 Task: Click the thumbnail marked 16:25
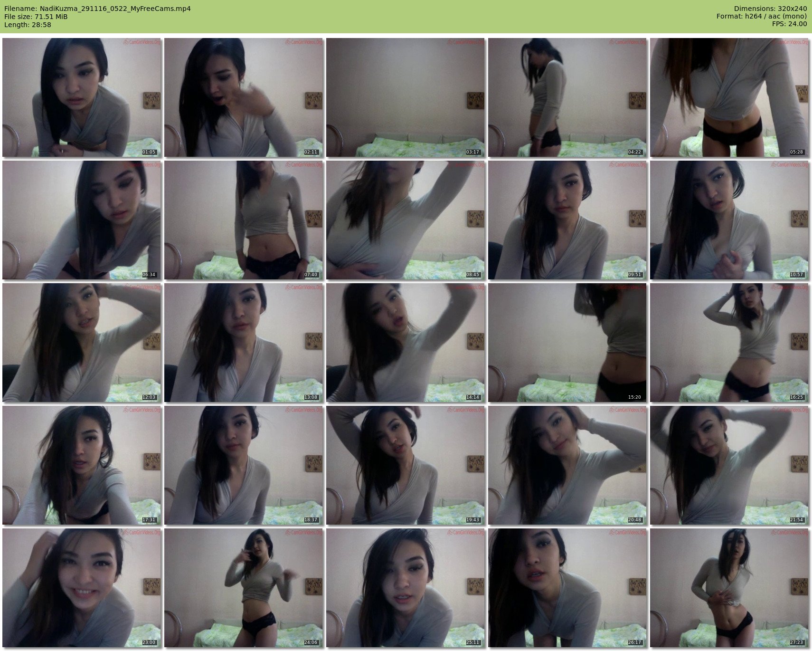click(x=729, y=343)
